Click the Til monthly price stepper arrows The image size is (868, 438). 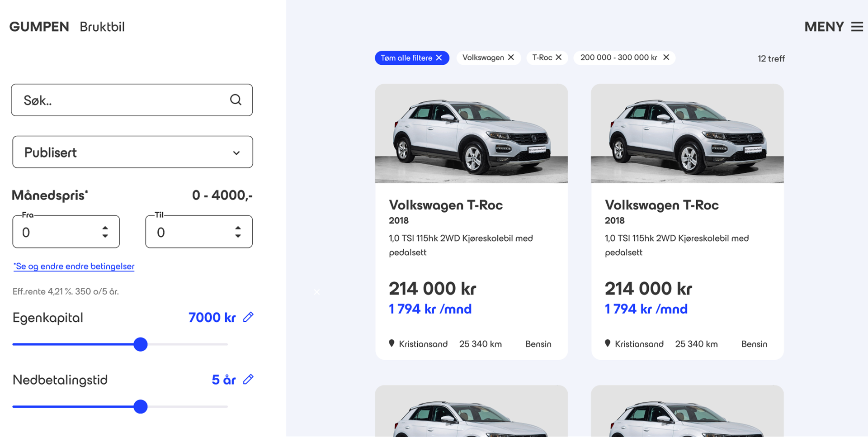[x=238, y=232]
